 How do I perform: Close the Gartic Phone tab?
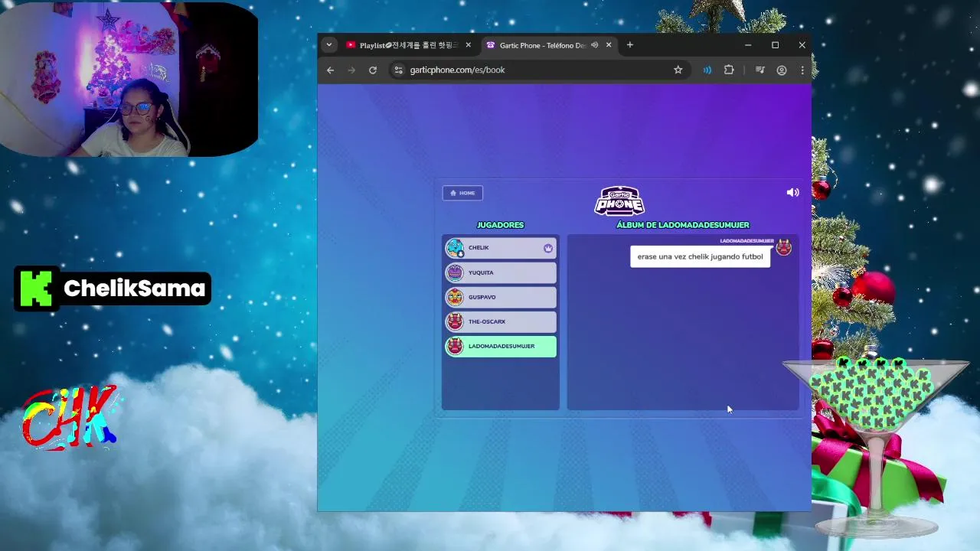point(609,45)
